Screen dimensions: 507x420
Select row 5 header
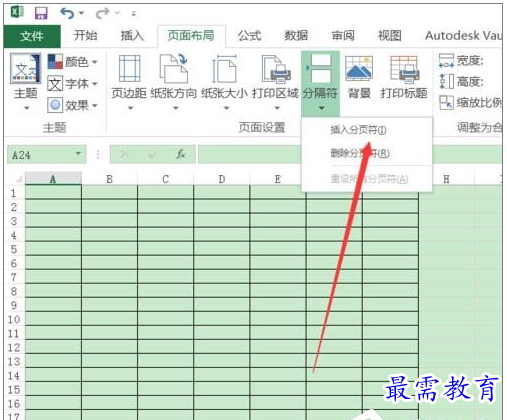[14, 249]
